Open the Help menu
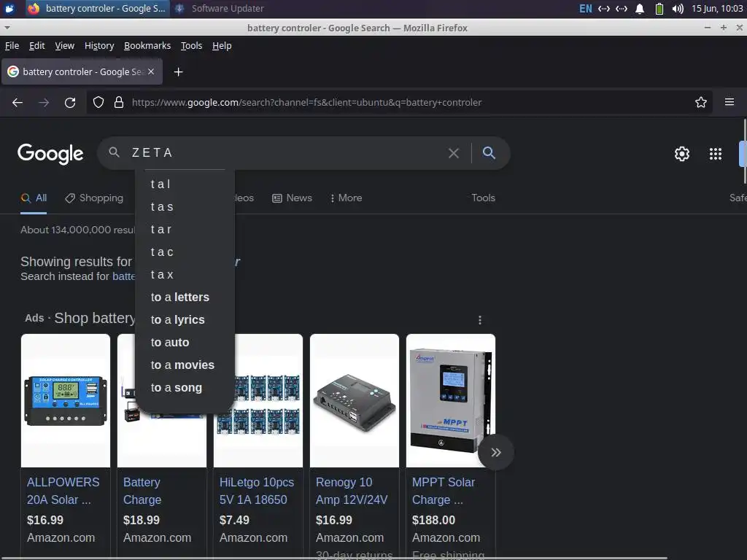The width and height of the screenshot is (747, 560). point(222,46)
